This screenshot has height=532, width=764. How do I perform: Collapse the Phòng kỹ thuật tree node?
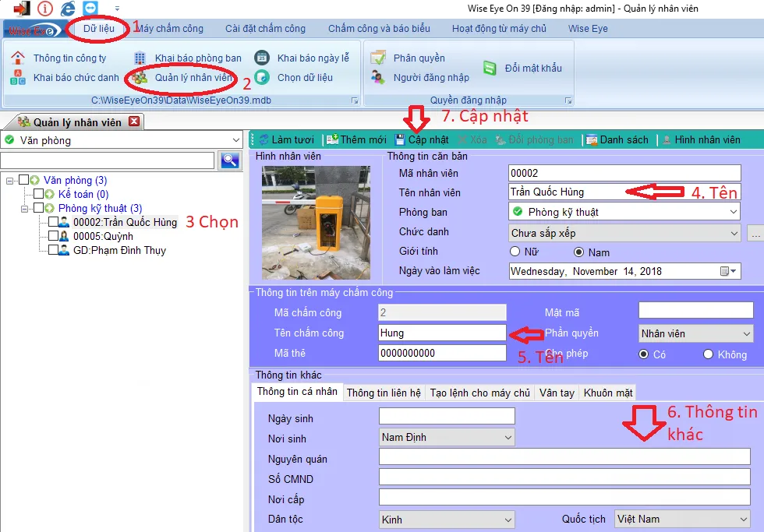click(25, 208)
